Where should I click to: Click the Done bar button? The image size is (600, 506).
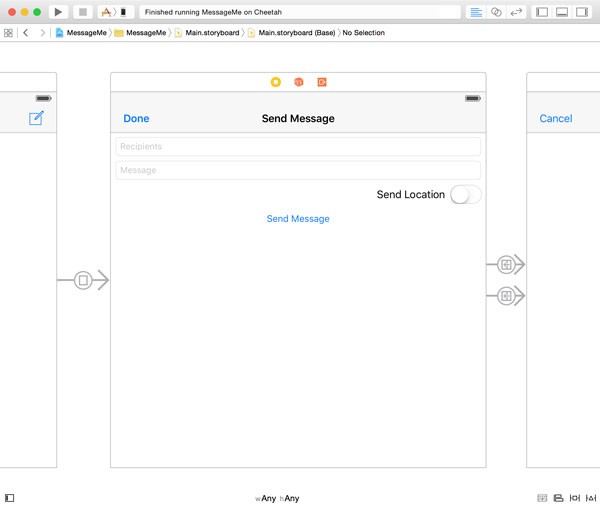[x=136, y=119]
